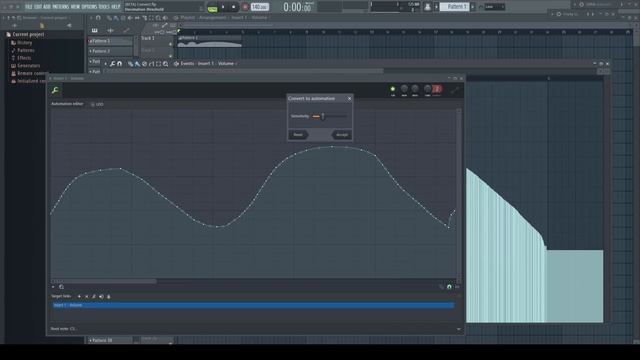Click the event editor volume bars
The width and height of the screenshot is (640, 360).
(534, 245)
